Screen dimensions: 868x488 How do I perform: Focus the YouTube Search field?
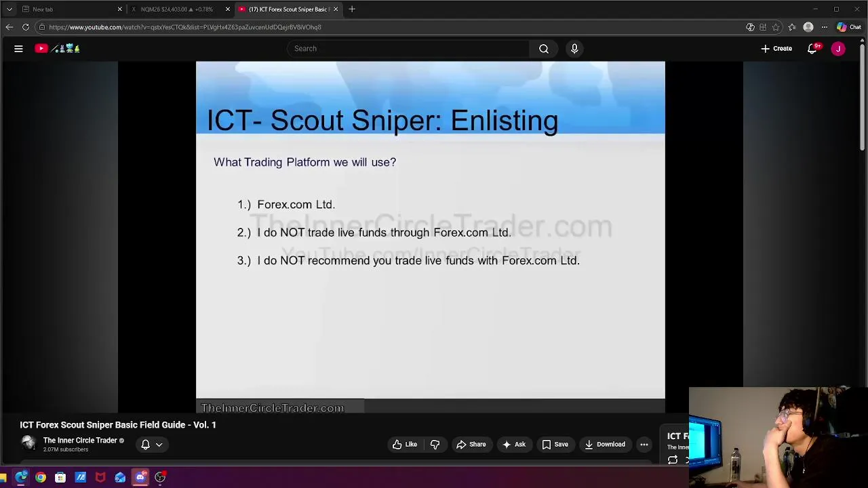click(408, 49)
